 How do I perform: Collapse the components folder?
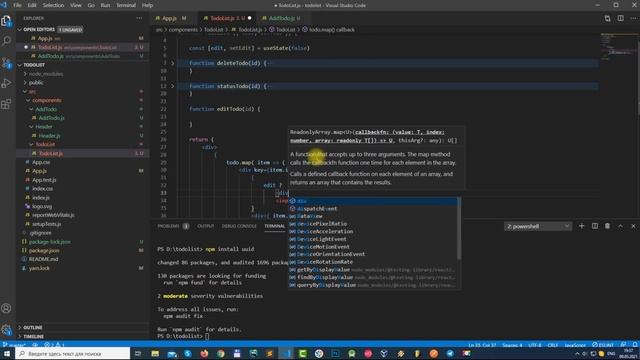(x=47, y=100)
